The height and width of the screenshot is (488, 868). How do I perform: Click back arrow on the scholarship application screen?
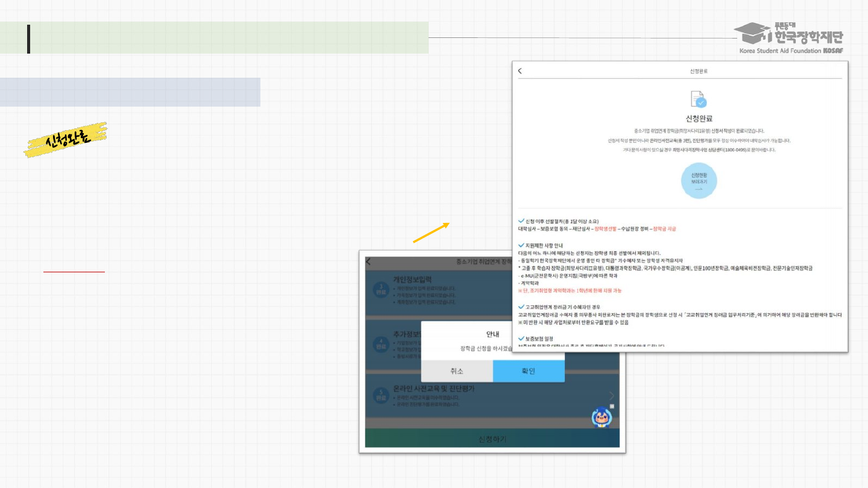(x=368, y=261)
